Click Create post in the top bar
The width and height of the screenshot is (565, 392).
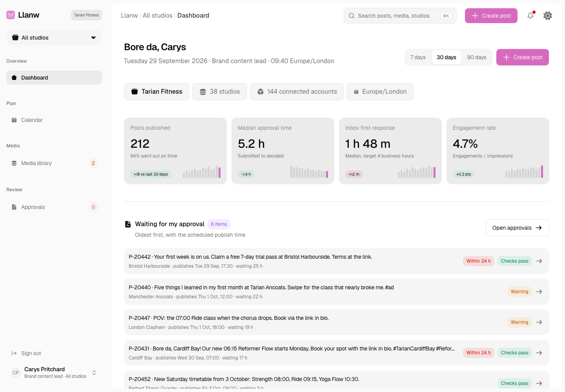491,16
